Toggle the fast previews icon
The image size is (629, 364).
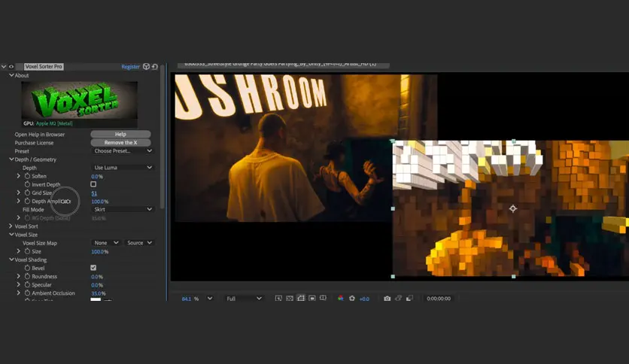[x=278, y=299]
